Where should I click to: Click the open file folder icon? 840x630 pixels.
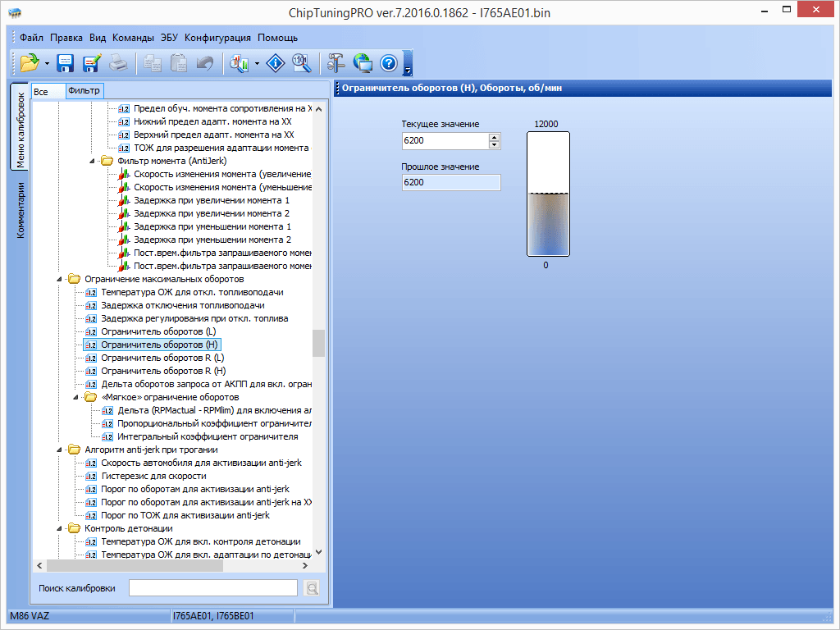(x=30, y=63)
